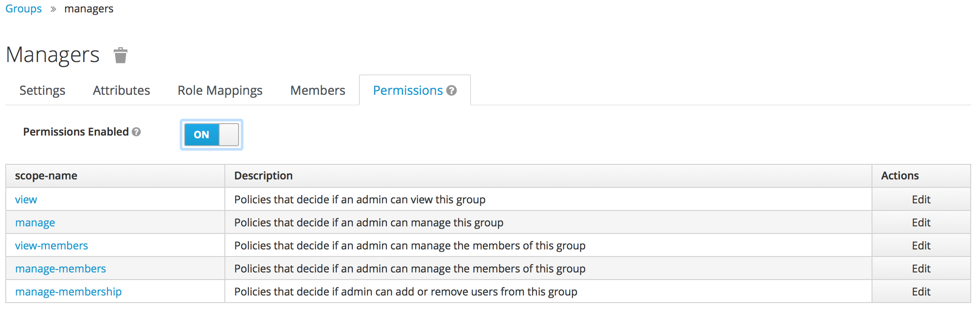The image size is (980, 311).
Task: Click the help icon beside Permissions Enabled
Action: coord(136,132)
